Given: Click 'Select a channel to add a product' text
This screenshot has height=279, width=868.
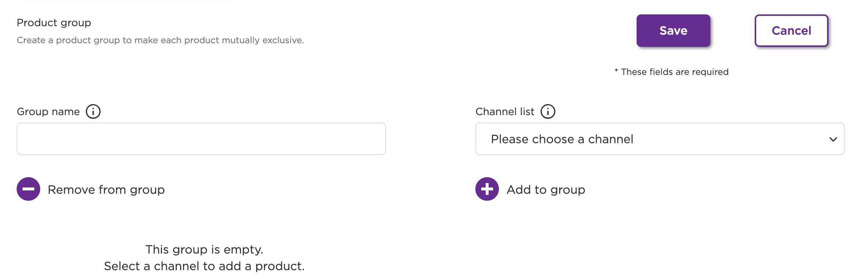Looking at the screenshot, I should tap(204, 266).
